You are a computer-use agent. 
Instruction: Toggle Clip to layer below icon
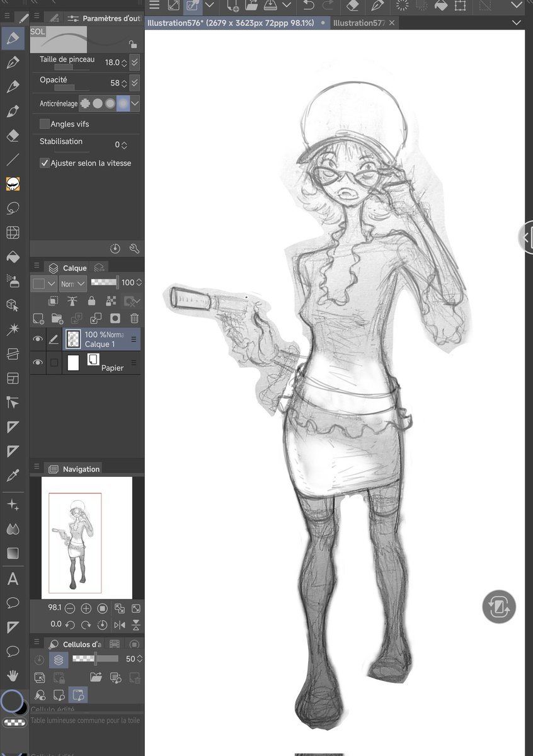(x=54, y=301)
